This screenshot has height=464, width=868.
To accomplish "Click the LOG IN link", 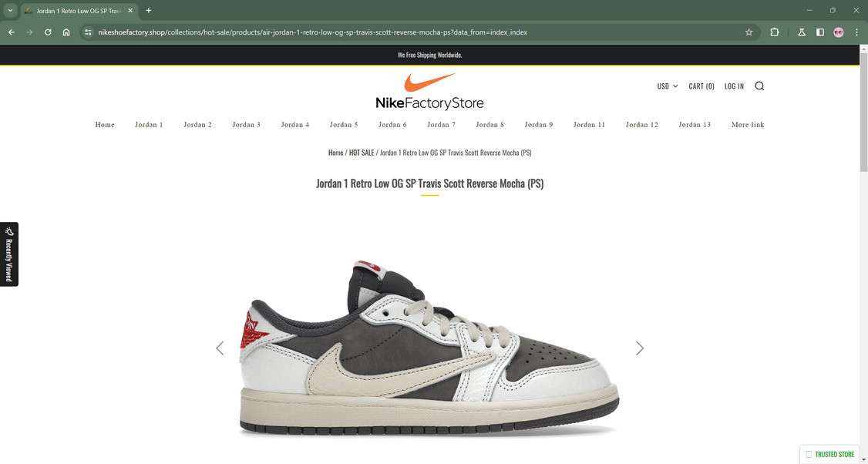I will coord(734,86).
